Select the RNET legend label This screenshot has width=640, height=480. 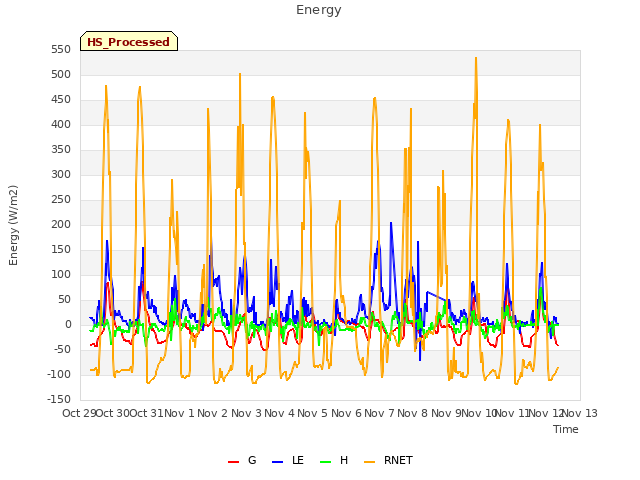(398, 460)
